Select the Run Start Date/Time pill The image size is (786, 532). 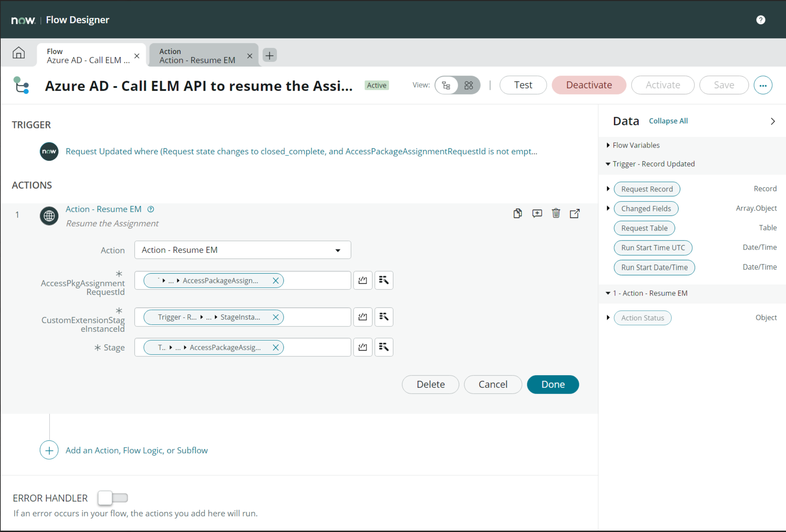(x=654, y=267)
